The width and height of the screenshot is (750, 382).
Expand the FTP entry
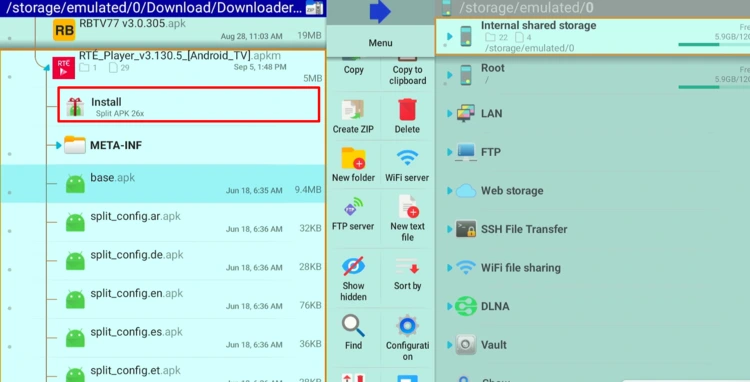pos(449,152)
